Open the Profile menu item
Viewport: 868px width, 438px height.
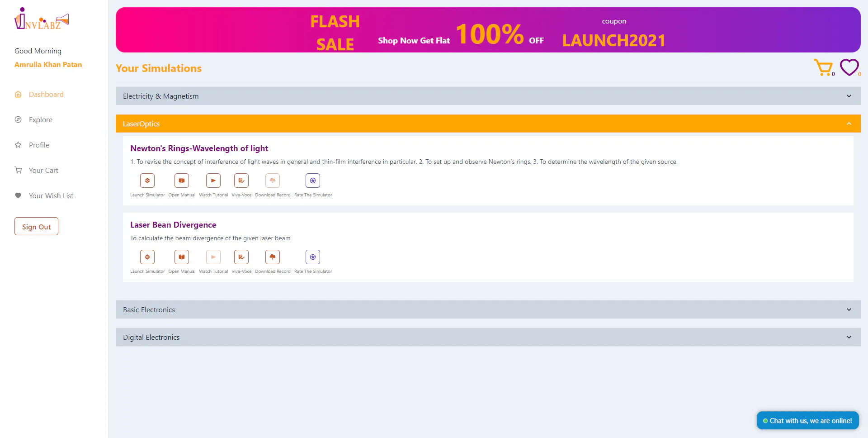[39, 145]
